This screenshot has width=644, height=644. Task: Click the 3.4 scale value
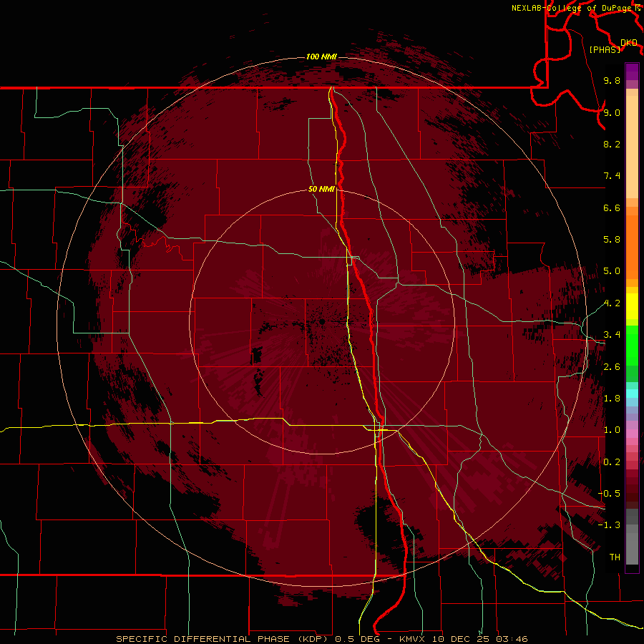[x=612, y=335]
